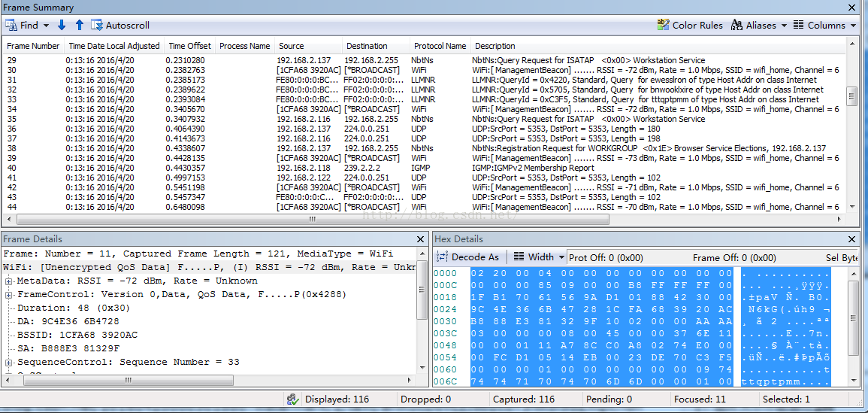Expand the SequenceControl node
868x413 pixels.
tap(9, 362)
